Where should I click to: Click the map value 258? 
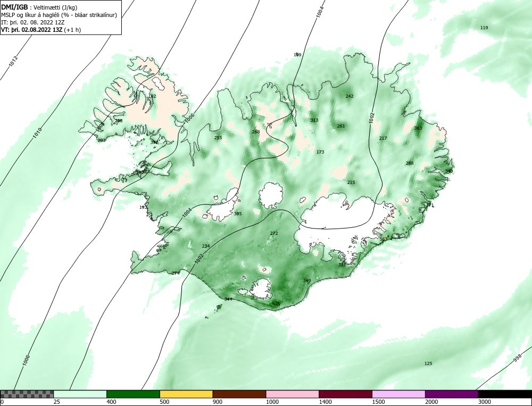119,121
